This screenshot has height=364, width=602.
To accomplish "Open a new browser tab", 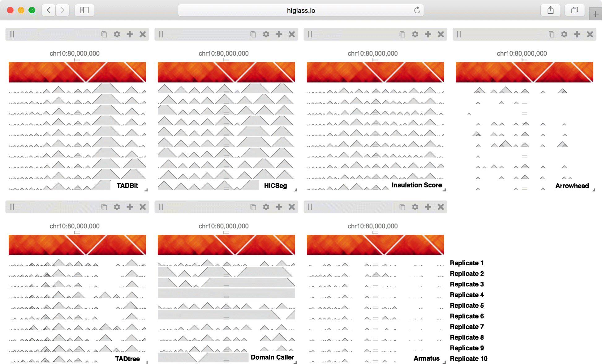I will coord(595,14).
